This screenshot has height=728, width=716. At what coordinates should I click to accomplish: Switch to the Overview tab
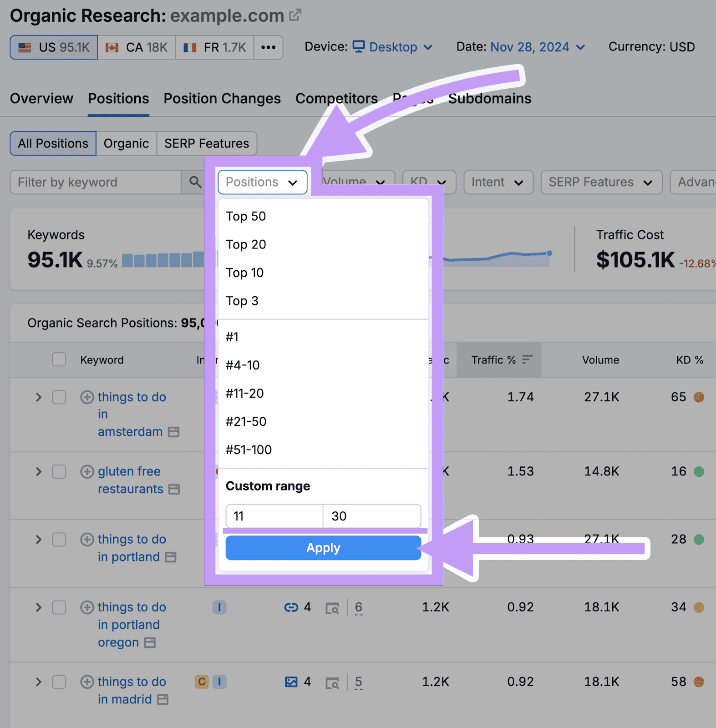[41, 98]
